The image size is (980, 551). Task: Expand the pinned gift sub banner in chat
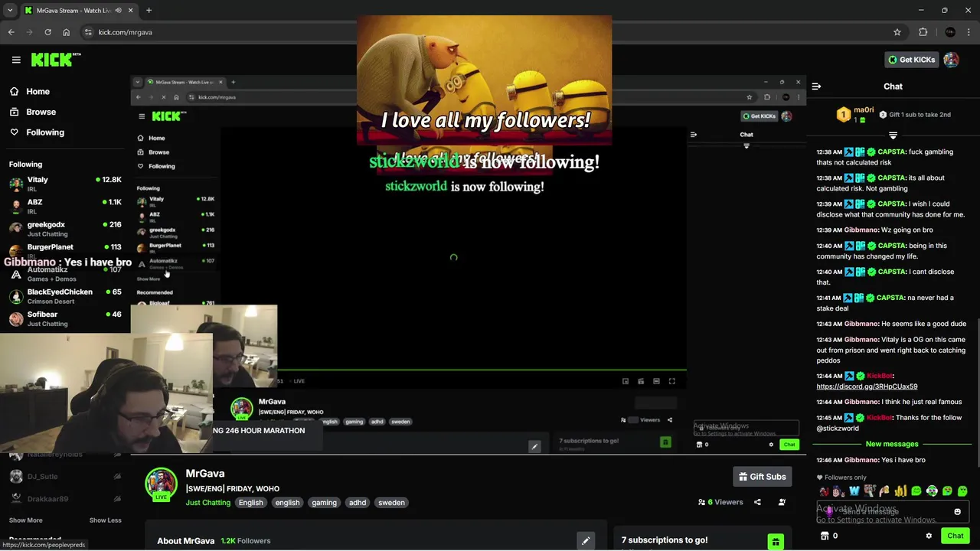893,135
